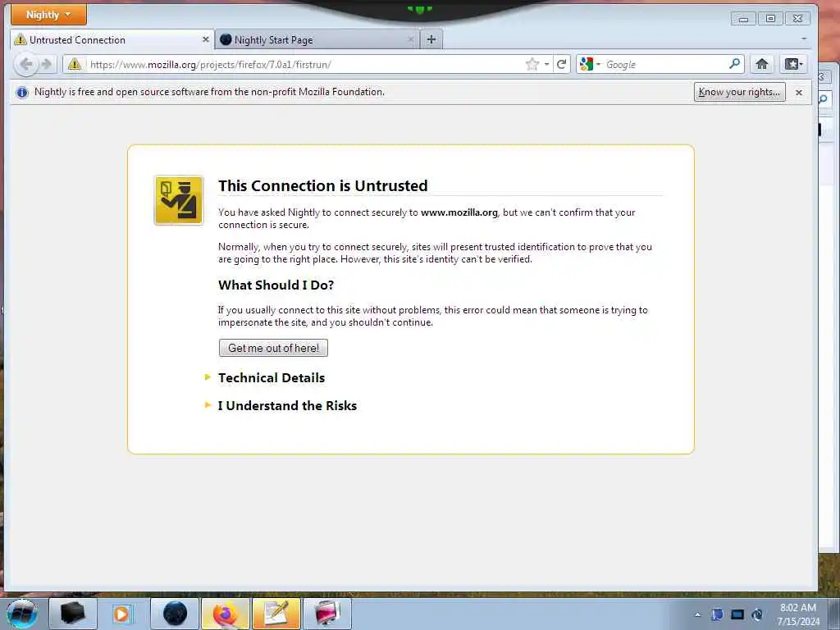Click the Back navigation arrow
The image size is (840, 630).
25,64
